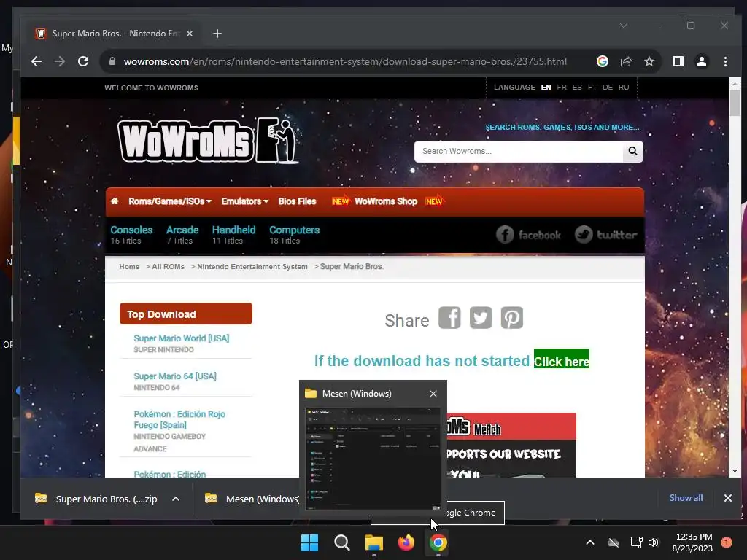Screen dimensions: 747x560
Task: Switch language to RU
Action: tap(624, 87)
